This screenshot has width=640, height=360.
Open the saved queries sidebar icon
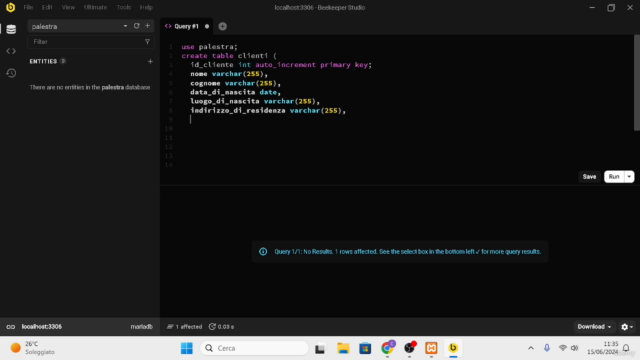point(11,51)
